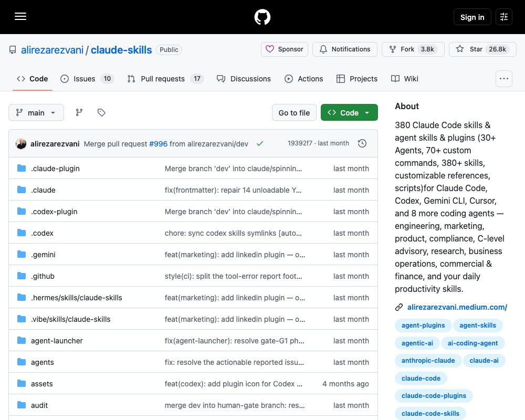The height and width of the screenshot is (420, 525).
Task: Click the green check status mark
Action: click(x=260, y=144)
